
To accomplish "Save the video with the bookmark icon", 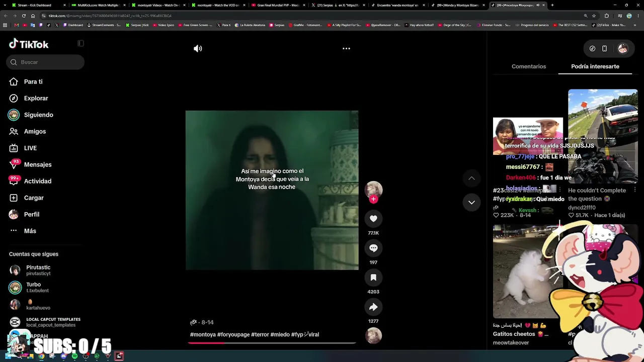I will pos(373,278).
